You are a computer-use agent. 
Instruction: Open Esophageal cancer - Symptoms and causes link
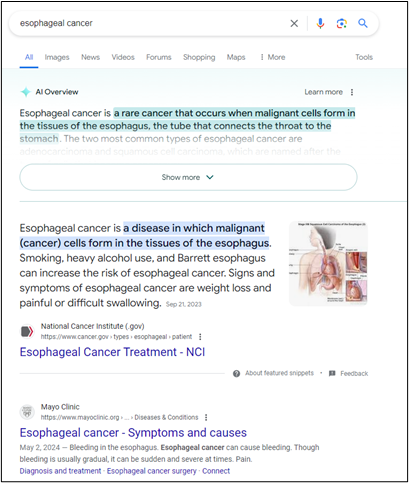[x=133, y=433]
